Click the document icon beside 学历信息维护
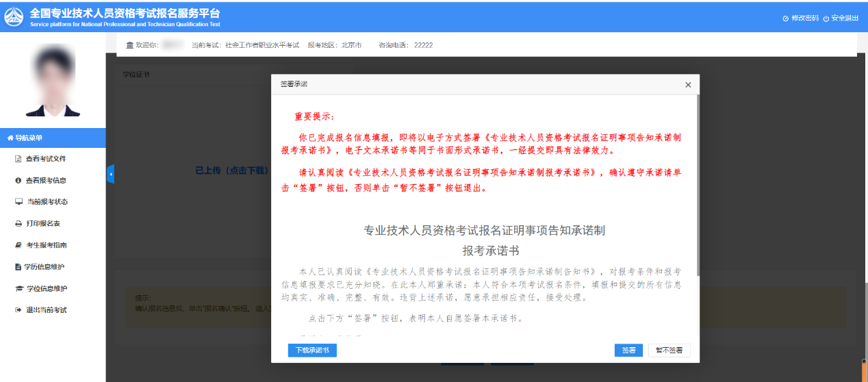Image resolution: width=868 pixels, height=382 pixels. click(x=18, y=267)
